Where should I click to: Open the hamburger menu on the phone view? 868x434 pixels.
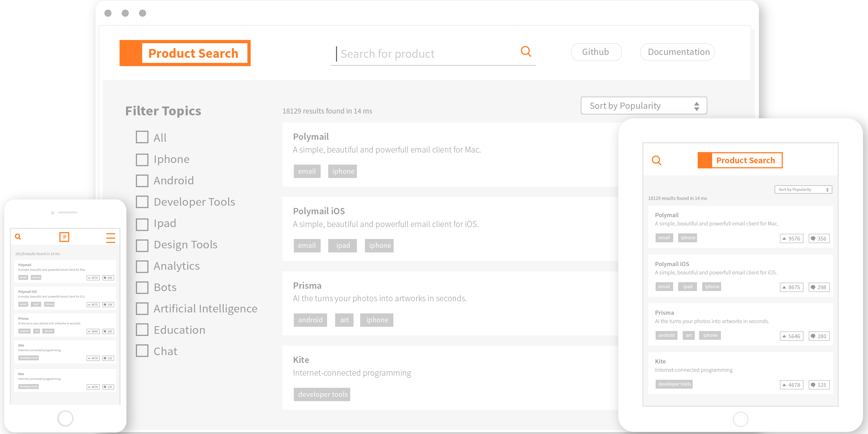(110, 237)
